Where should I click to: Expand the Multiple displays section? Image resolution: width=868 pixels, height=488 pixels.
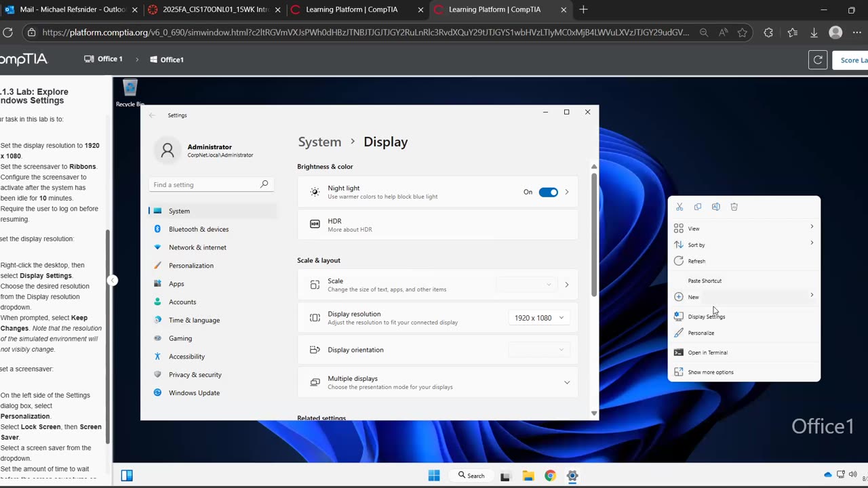tap(567, 382)
